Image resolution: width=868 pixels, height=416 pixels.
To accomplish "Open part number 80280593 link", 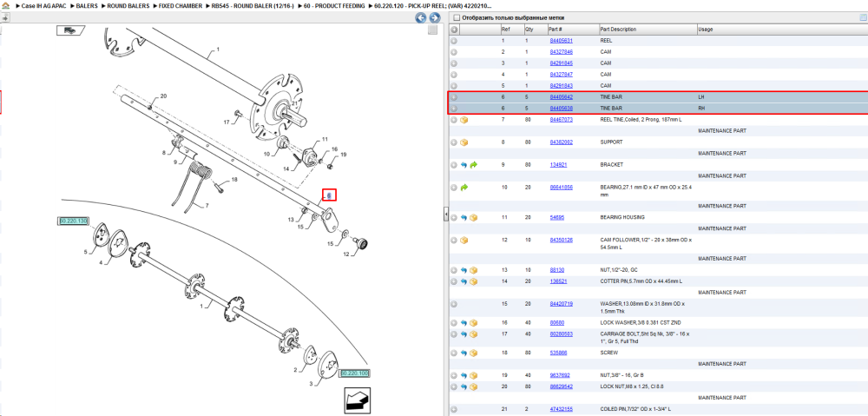I will pyautogui.click(x=561, y=334).
